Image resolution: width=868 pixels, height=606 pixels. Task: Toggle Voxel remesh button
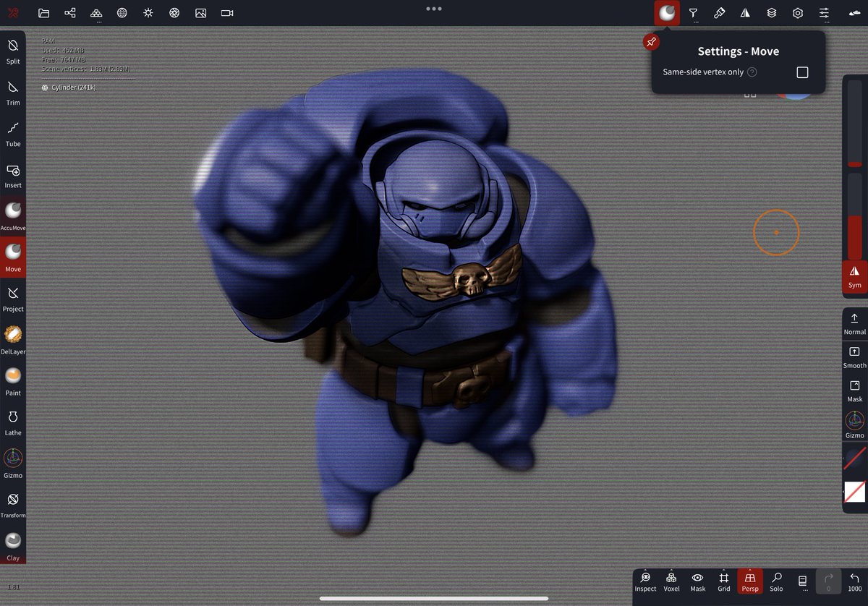point(671,581)
